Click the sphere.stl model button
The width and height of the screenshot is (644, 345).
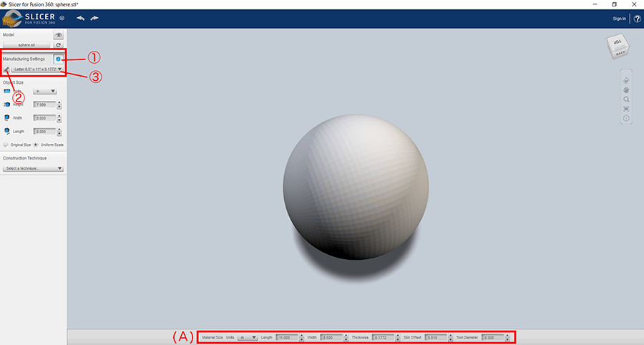tap(26, 45)
